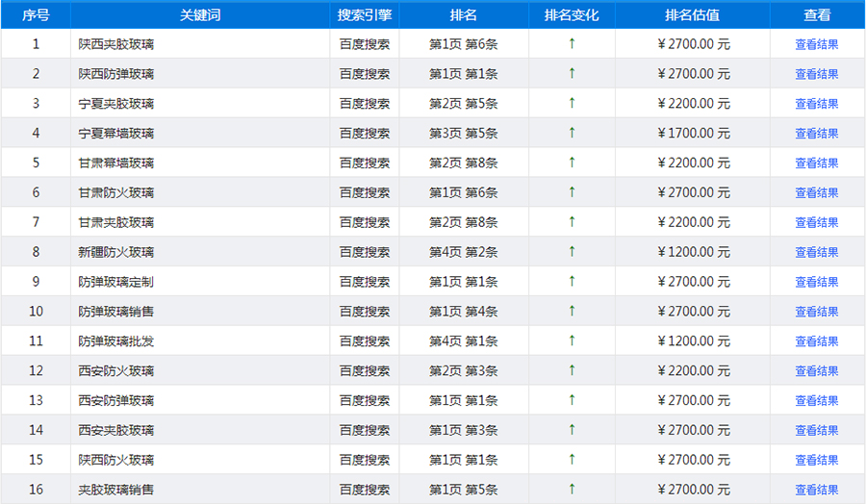This screenshot has height=504, width=866.
Task: Click the up arrow for 甘肃防火玻璃
Action: pos(572,192)
